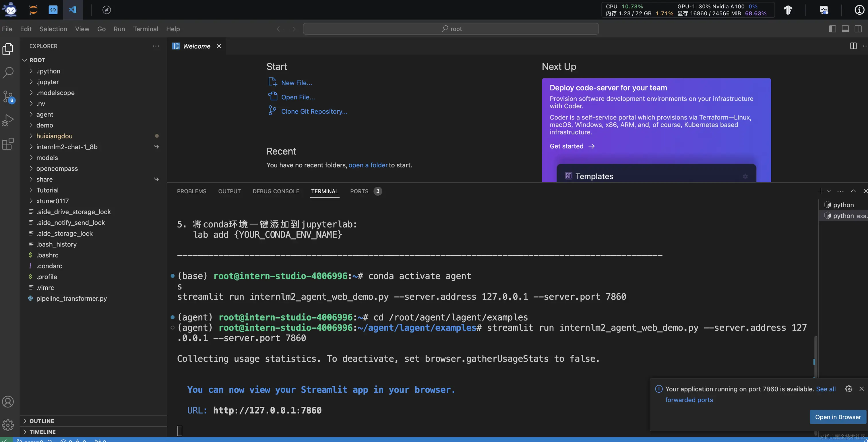Viewport: 868px width, 442px height.
Task: Click the Open File link
Action: coord(298,97)
